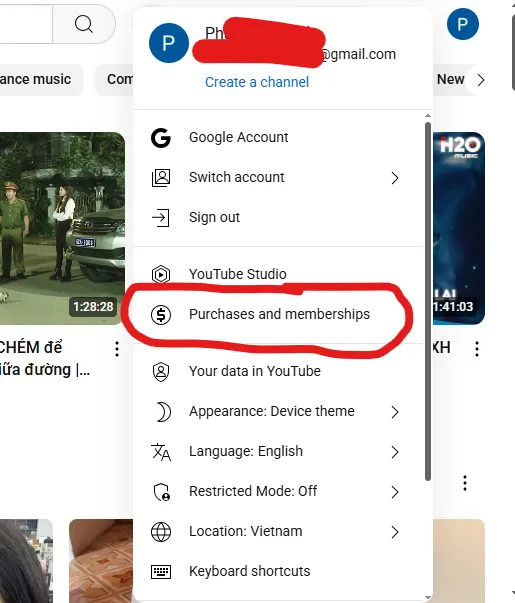Click the moon Appearance icon
This screenshot has height=603, width=515.
pyautogui.click(x=163, y=412)
